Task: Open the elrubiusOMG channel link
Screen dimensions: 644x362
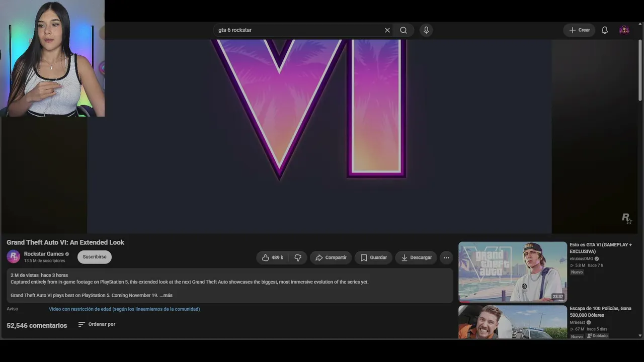Action: [581, 259]
